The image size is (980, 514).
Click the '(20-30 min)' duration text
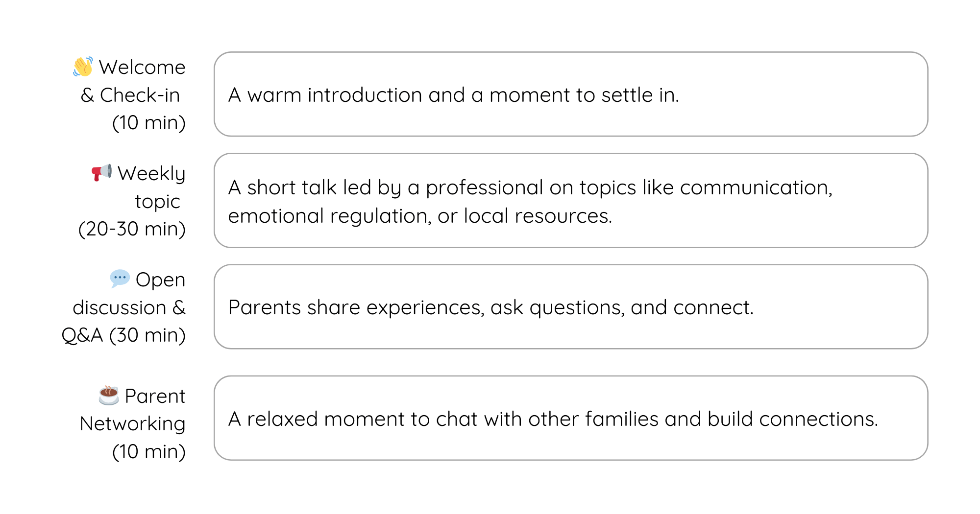[132, 229]
